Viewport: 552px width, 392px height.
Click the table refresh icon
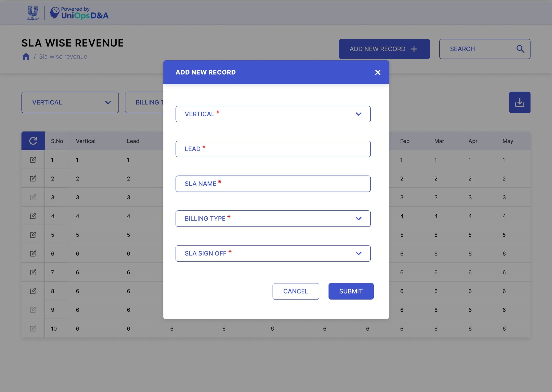[33, 141]
